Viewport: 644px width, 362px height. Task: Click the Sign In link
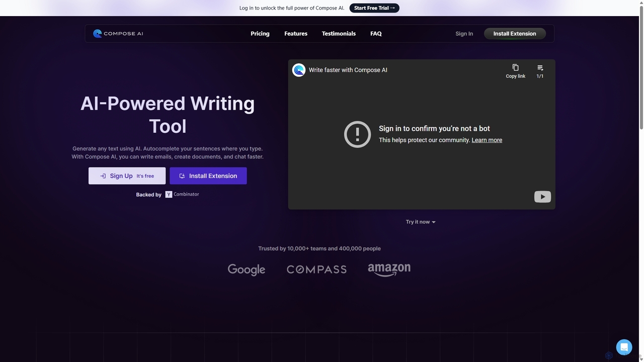click(x=464, y=34)
